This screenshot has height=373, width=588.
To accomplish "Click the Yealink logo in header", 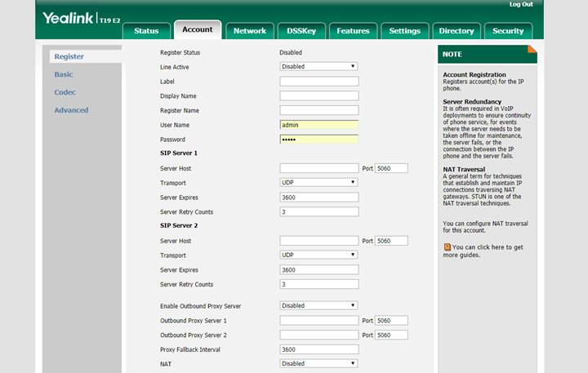I will pyautogui.click(x=80, y=18).
